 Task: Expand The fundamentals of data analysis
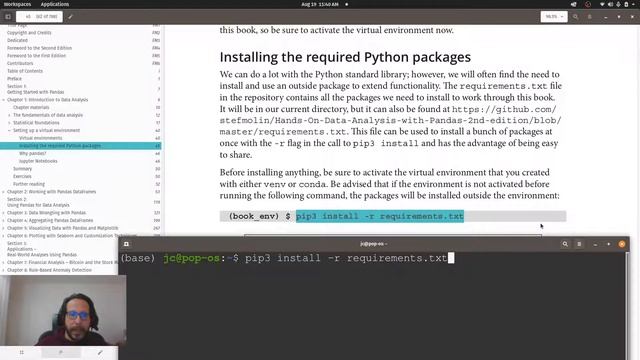click(9, 115)
